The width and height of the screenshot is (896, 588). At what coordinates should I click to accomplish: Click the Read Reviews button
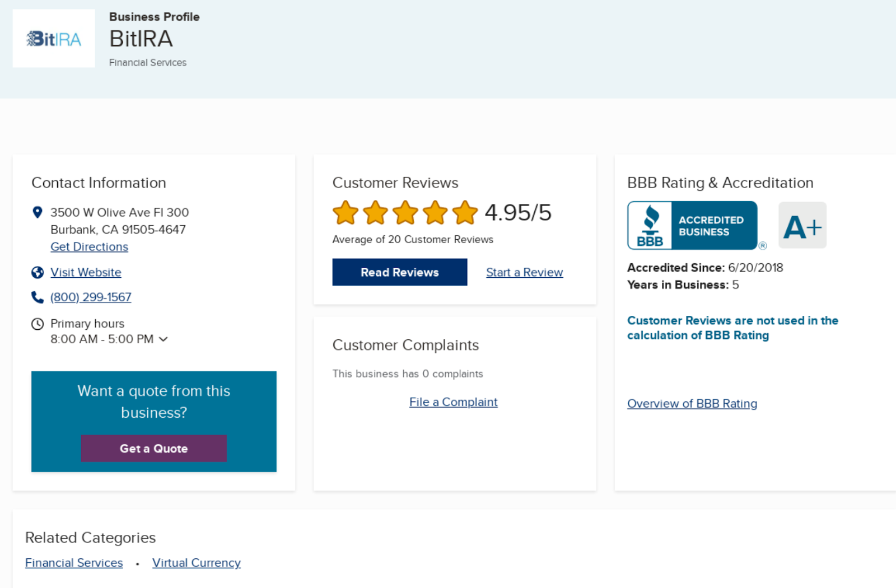pos(400,272)
